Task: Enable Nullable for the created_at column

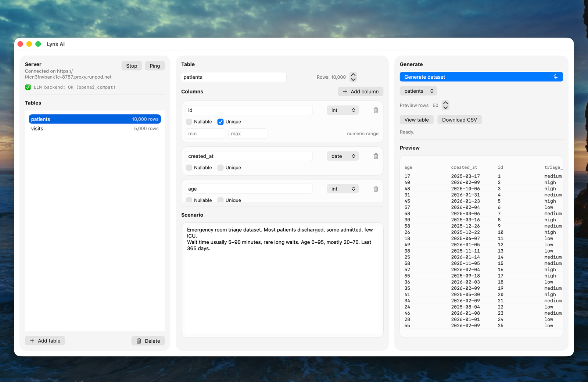Action: click(x=189, y=167)
